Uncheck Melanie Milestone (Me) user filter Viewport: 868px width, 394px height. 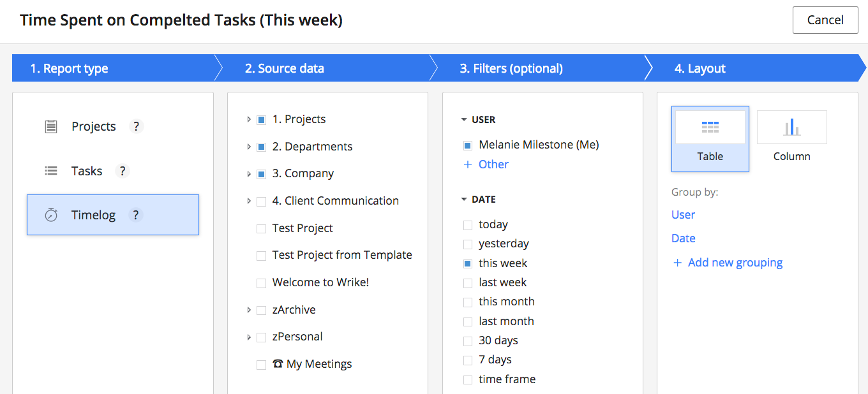[468, 145]
